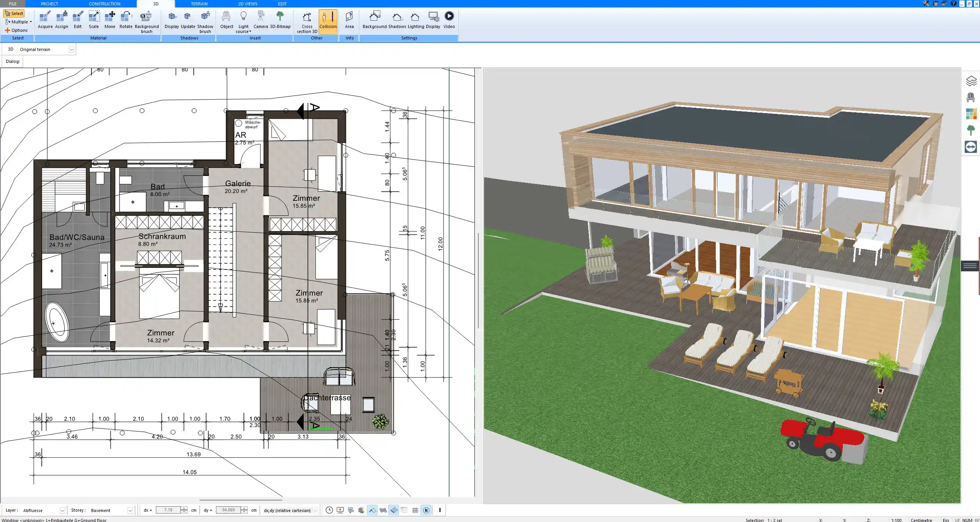Click the Options button
Image resolution: width=980 pixels, height=522 pixels.
click(x=16, y=30)
